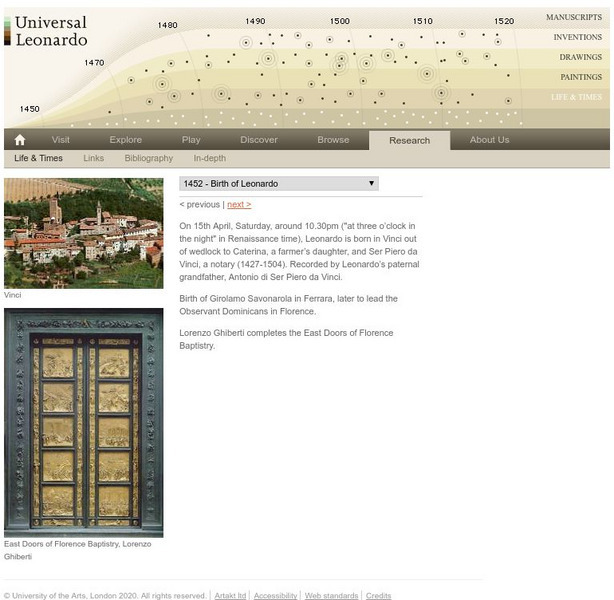Jump to the 1510 timeline marker
Image resolution: width=614 pixels, height=600 pixels.
pos(423,21)
